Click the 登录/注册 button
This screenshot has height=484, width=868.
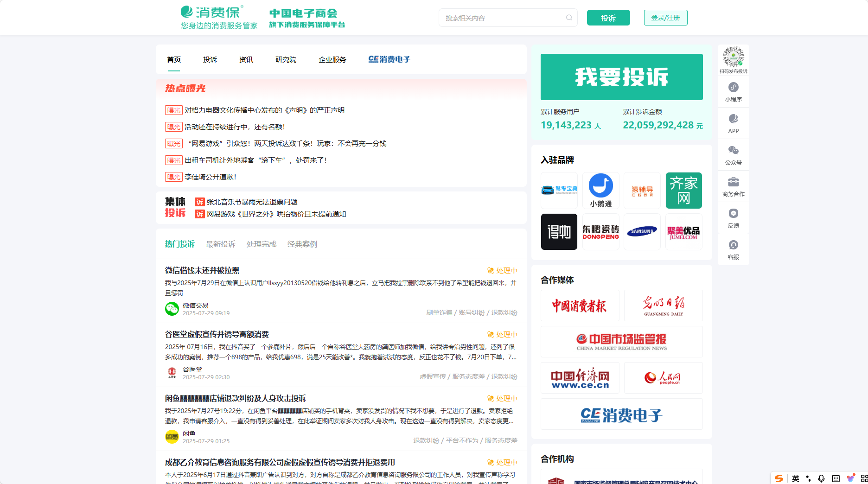[665, 18]
